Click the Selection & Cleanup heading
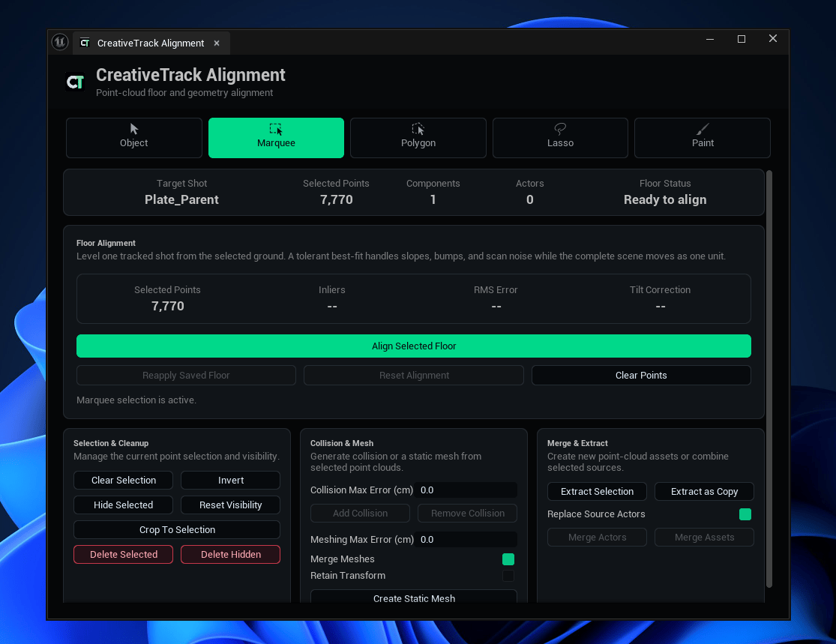This screenshot has height=644, width=836. 111,444
